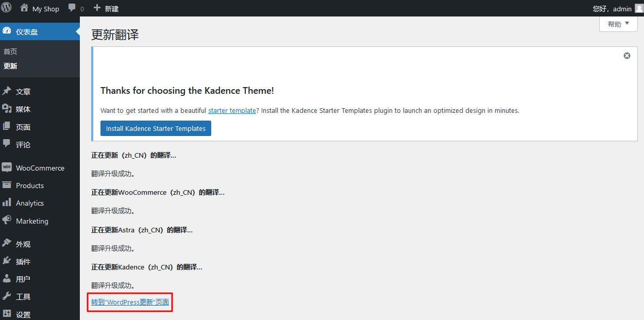This screenshot has height=320, width=644.
Task: Click the plus icon for 新建
Action: 97,8
